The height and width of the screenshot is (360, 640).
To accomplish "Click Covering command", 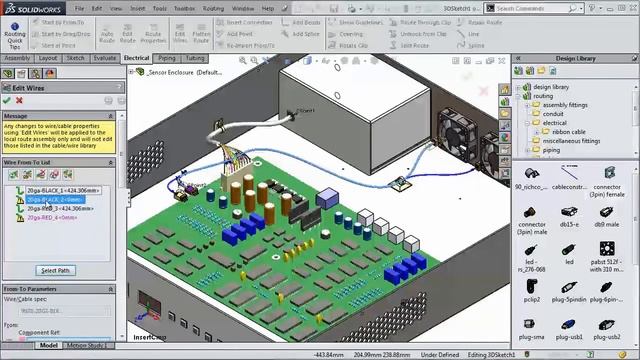I will pyautogui.click(x=346, y=34).
